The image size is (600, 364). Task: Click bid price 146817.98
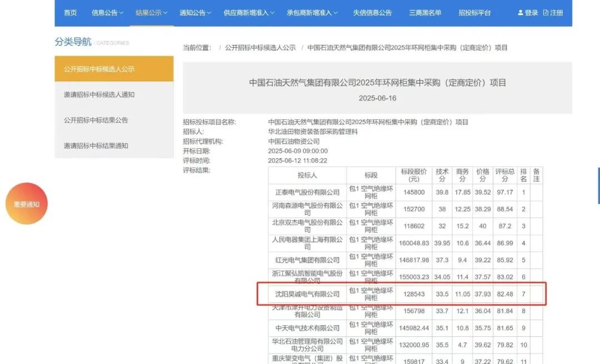point(414,260)
